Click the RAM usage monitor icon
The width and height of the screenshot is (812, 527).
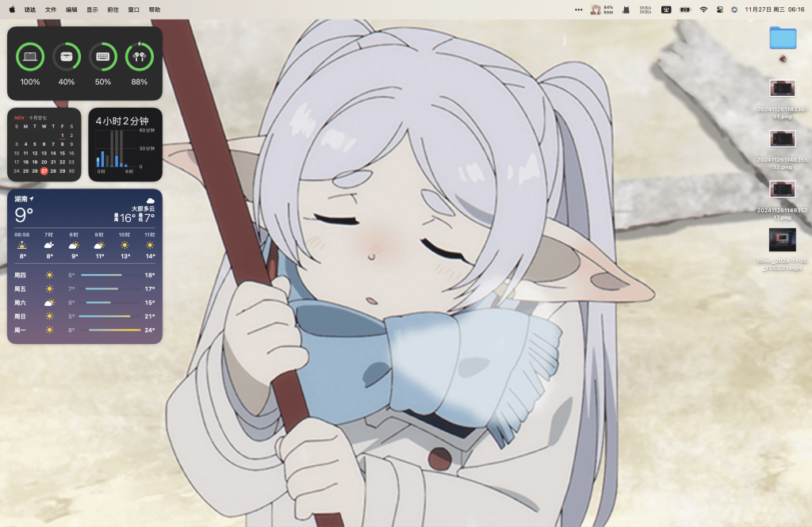(602, 10)
